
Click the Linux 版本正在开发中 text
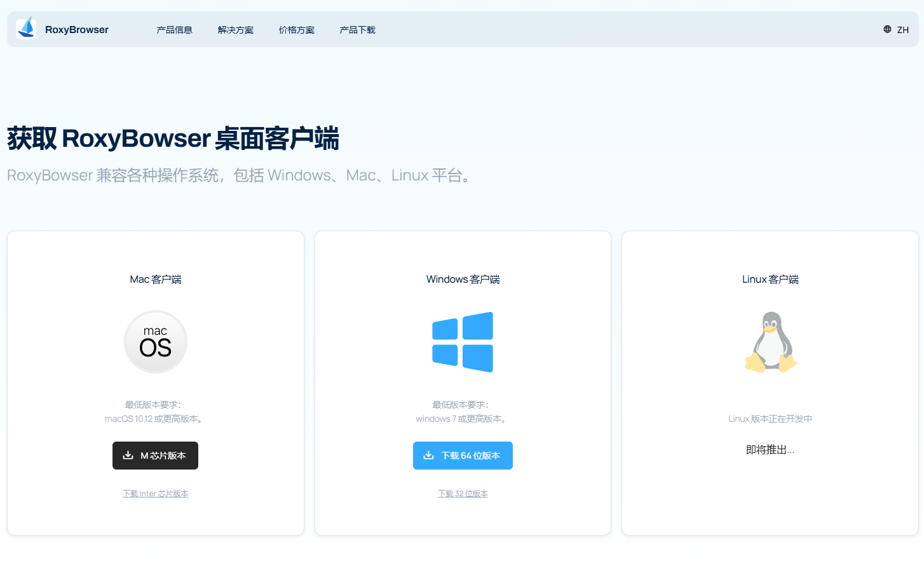click(770, 419)
